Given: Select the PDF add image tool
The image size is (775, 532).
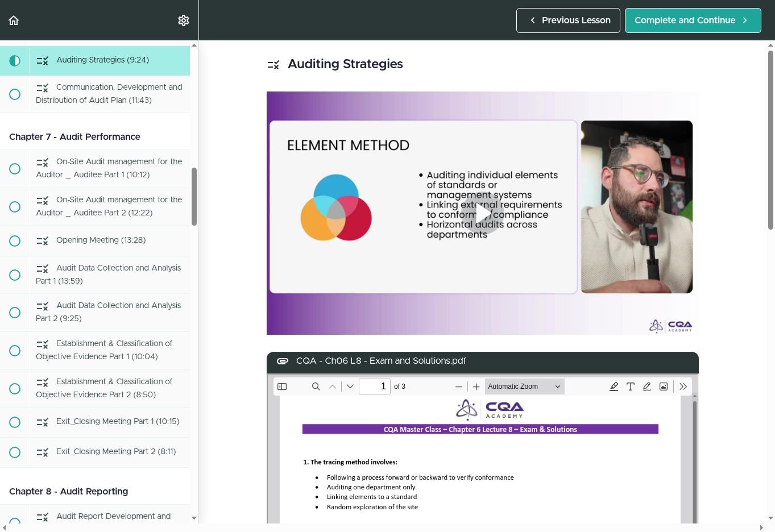Looking at the screenshot, I should [x=663, y=386].
